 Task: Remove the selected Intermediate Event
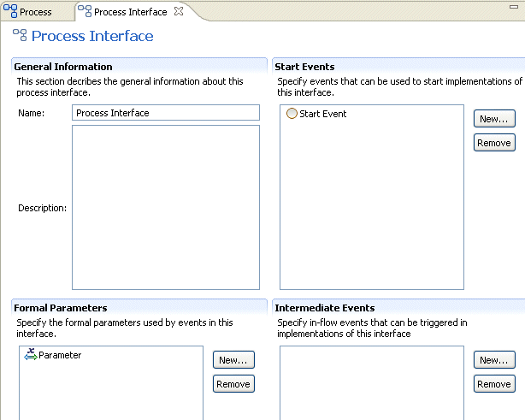[x=494, y=384]
